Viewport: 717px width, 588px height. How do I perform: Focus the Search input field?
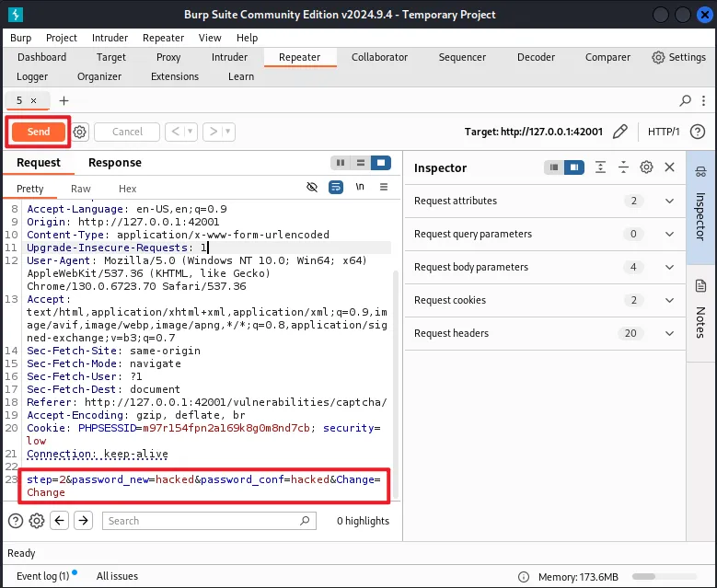209,521
